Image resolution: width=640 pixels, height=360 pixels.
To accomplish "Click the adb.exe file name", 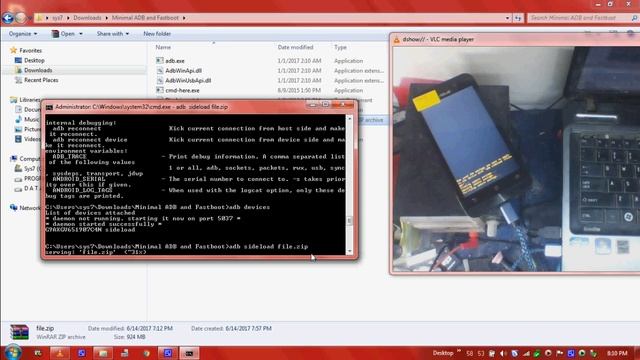I will pos(175,61).
